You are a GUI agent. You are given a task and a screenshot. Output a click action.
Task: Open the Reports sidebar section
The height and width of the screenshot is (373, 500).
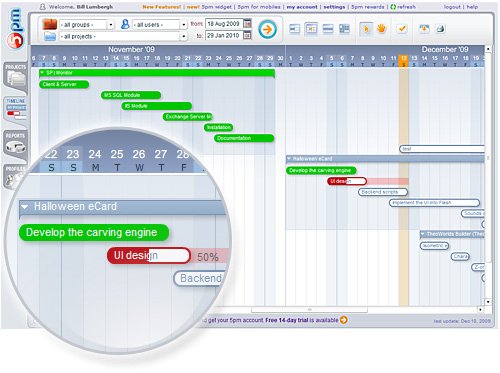[x=15, y=143]
